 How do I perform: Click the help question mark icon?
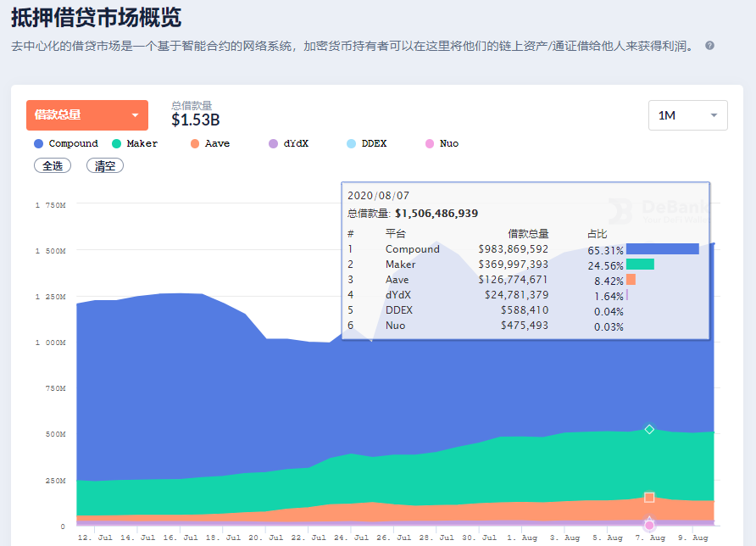709,45
